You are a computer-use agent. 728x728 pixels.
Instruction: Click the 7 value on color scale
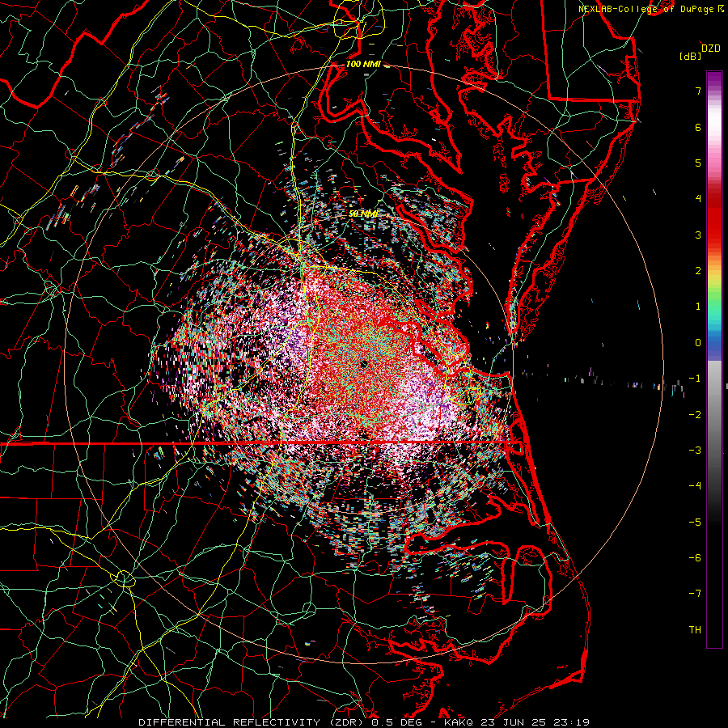pos(698,91)
